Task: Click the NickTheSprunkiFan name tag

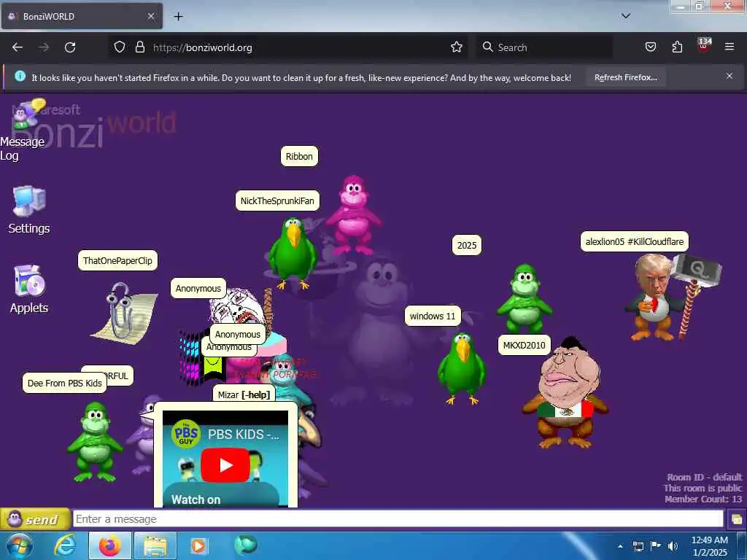Action: coord(277,201)
